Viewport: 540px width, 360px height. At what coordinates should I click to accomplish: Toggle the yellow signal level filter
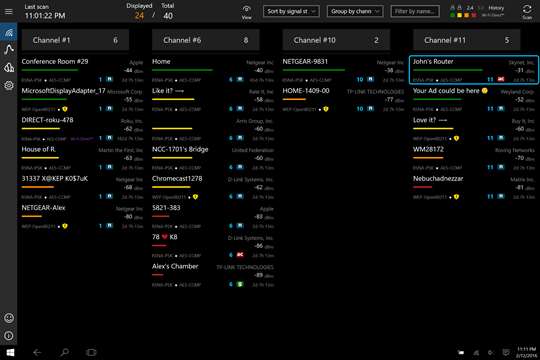(459, 16)
